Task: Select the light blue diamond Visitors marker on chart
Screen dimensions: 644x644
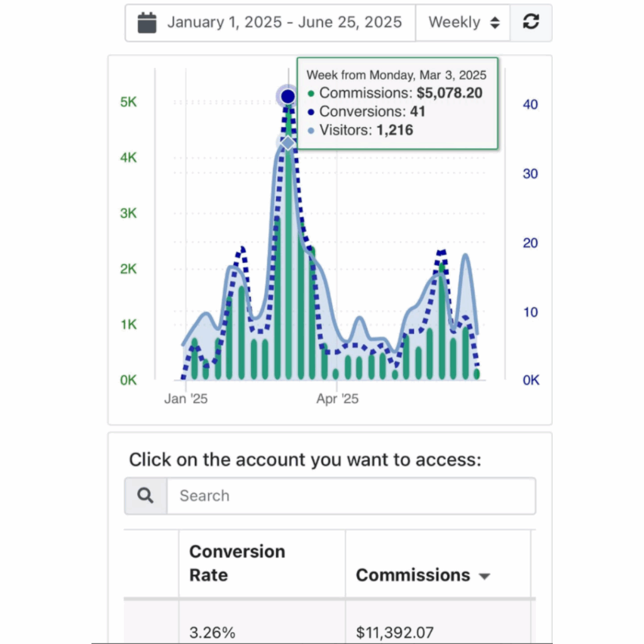Action: pos(287,143)
